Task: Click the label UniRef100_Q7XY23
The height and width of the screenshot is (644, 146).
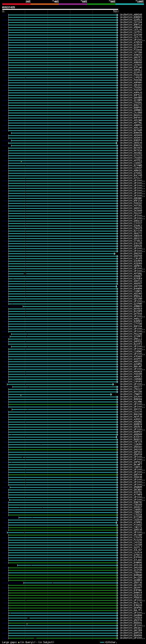Action: [131, 156]
